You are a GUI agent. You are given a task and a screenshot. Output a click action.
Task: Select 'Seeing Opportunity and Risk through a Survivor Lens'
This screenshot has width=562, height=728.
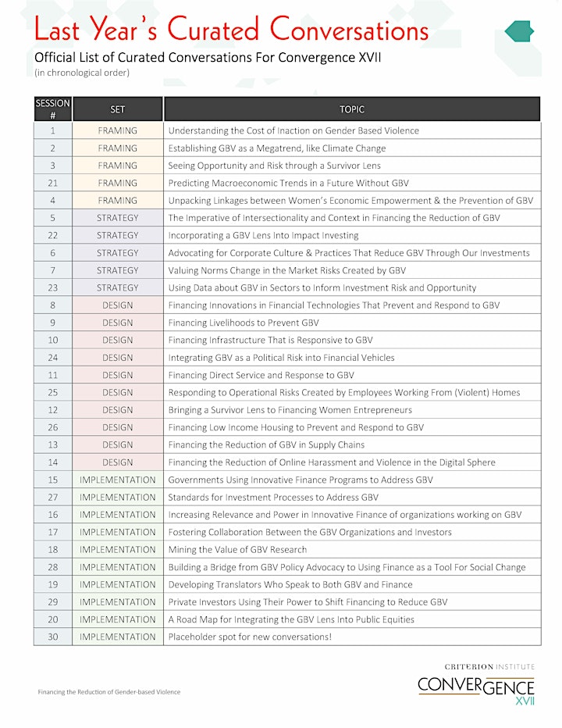pos(274,166)
